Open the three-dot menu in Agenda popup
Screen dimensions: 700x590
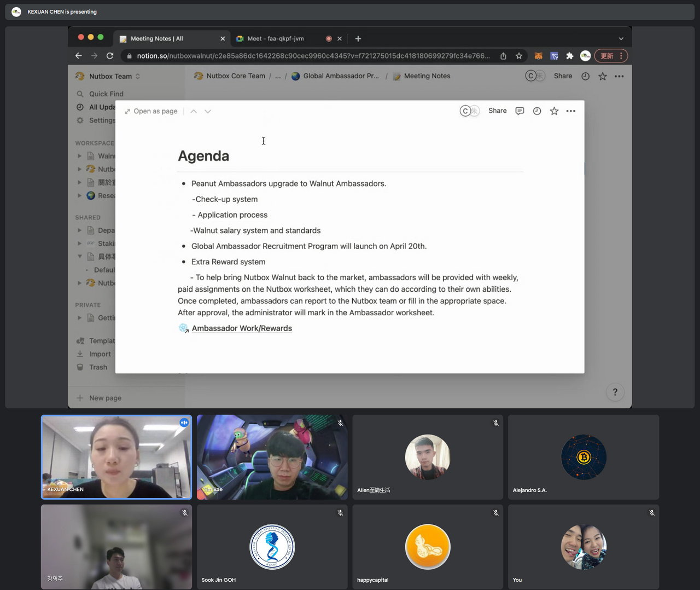[571, 111]
